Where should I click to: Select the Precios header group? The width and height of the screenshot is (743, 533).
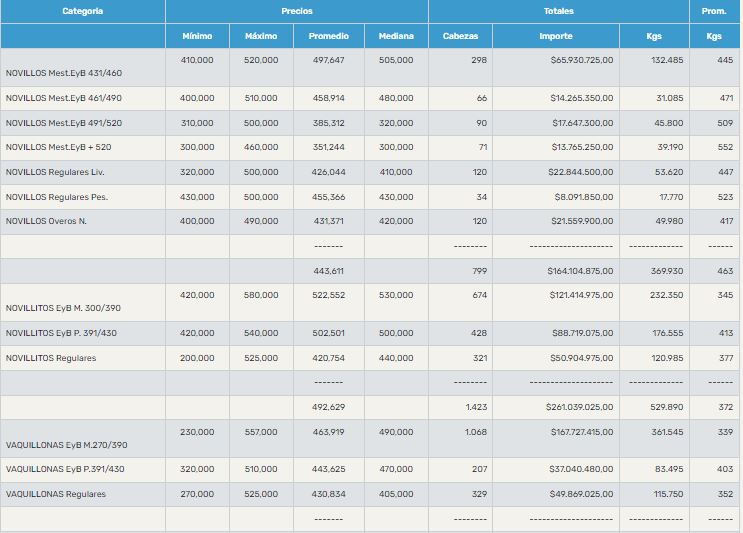click(x=296, y=11)
